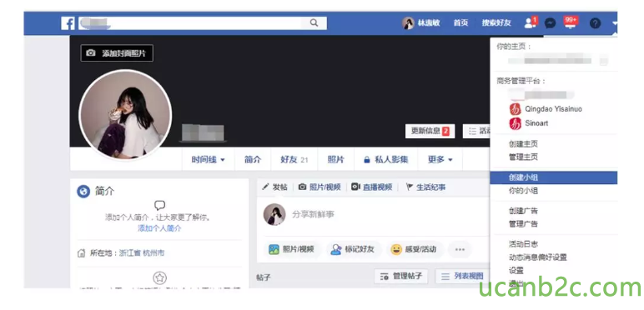The height and width of the screenshot is (310, 644).
Task: Select 设置 in dropdown menu
Action: click(516, 271)
